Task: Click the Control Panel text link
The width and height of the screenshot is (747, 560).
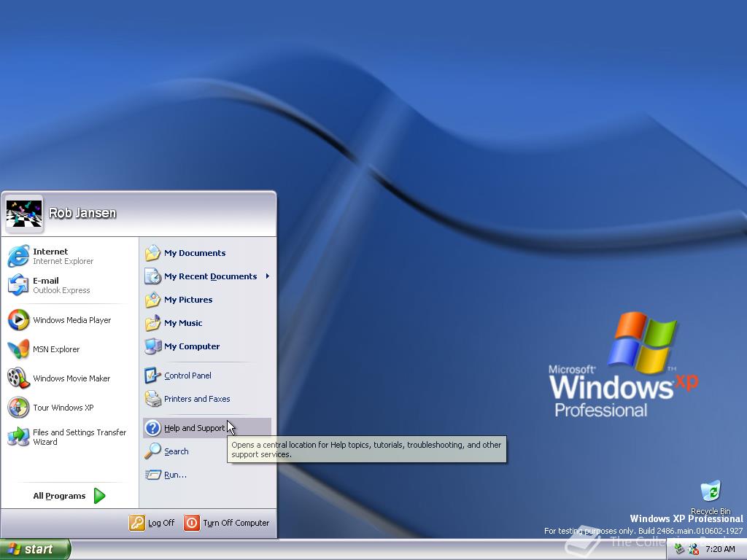Action: click(187, 376)
